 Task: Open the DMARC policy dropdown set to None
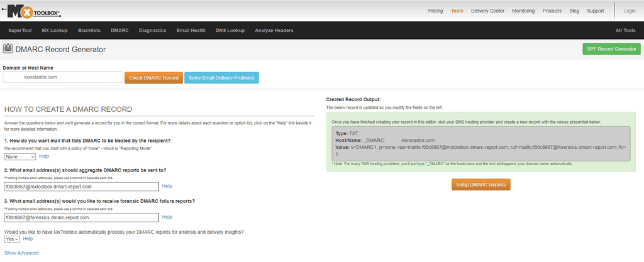(19, 156)
